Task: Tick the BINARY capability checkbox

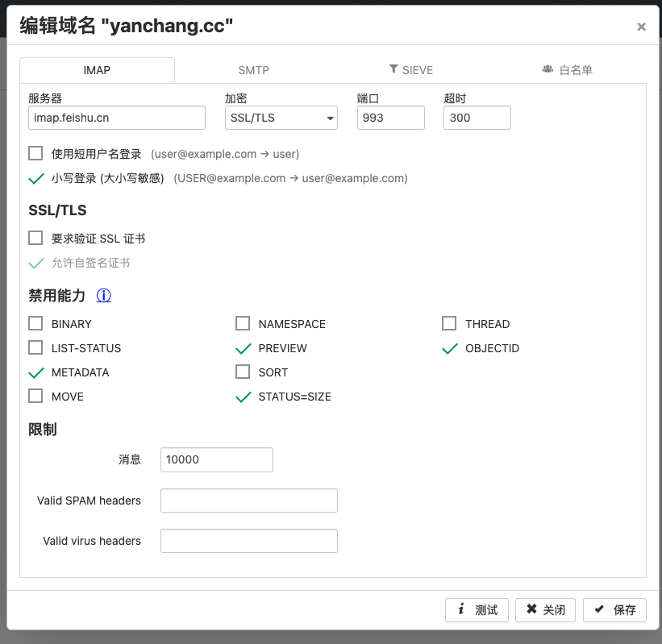Action: [x=35, y=323]
